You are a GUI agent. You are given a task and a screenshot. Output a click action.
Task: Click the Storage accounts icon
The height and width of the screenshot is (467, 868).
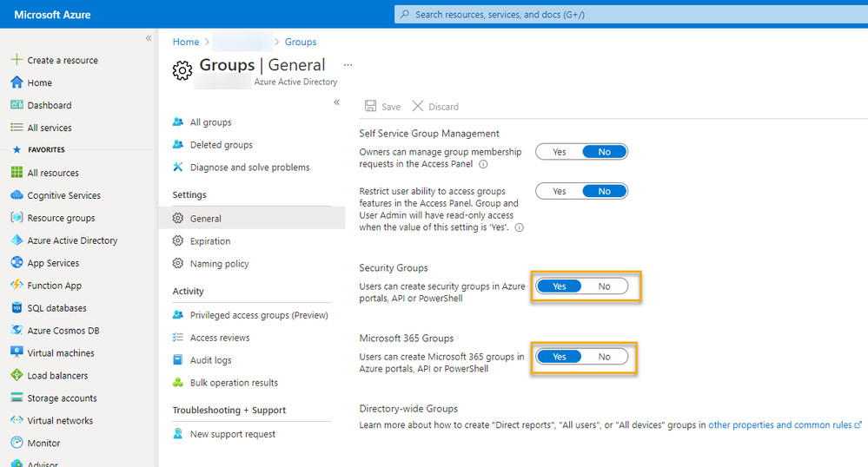tap(17, 398)
